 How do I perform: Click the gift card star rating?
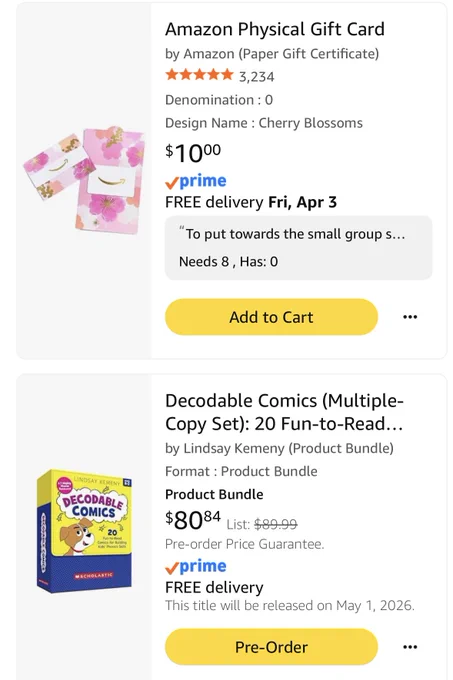(199, 75)
